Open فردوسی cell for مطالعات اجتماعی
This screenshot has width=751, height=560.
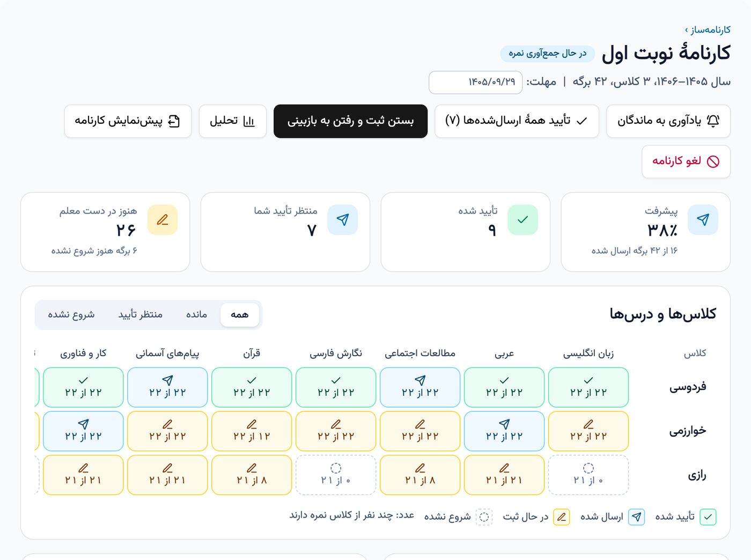(x=420, y=387)
